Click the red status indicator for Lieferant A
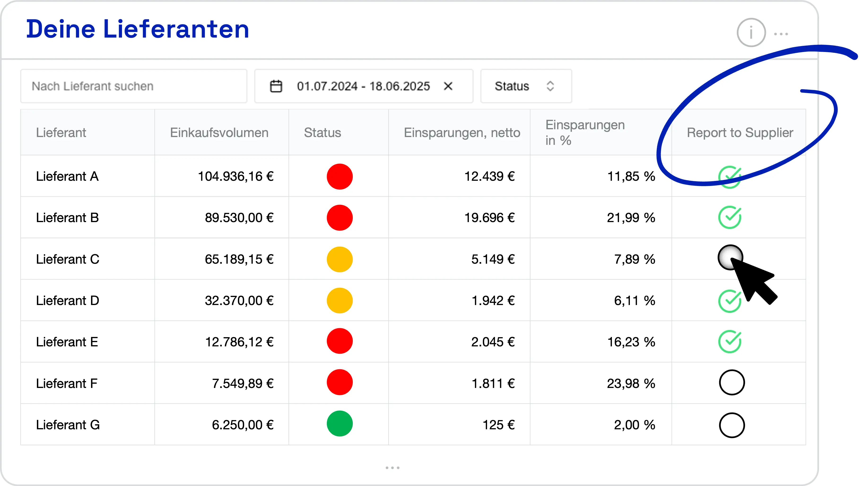 (339, 176)
